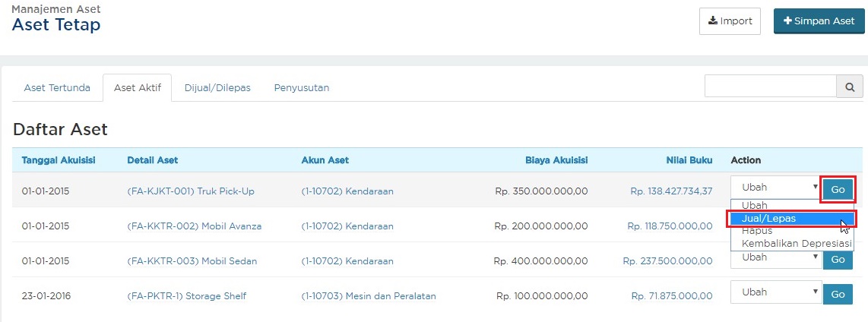This screenshot has width=868, height=322.
Task: Open the (FA-KJKT-001) Truk Pick-Up asset link
Action: (191, 191)
